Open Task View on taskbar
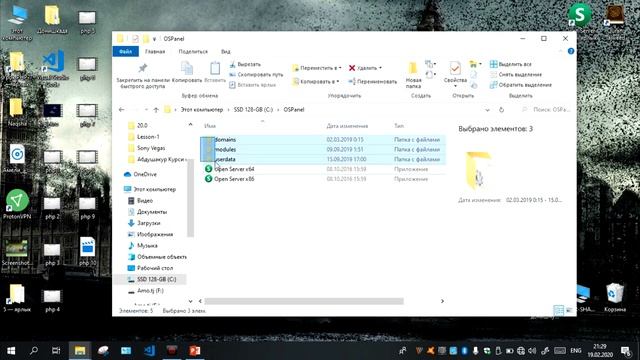The height and width of the screenshot is (360, 640). click(56, 351)
